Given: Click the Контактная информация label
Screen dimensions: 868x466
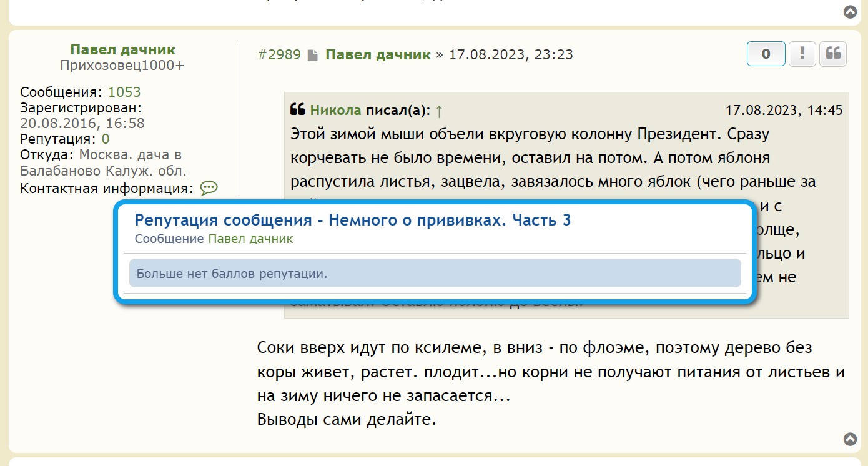Looking at the screenshot, I should click(x=106, y=188).
